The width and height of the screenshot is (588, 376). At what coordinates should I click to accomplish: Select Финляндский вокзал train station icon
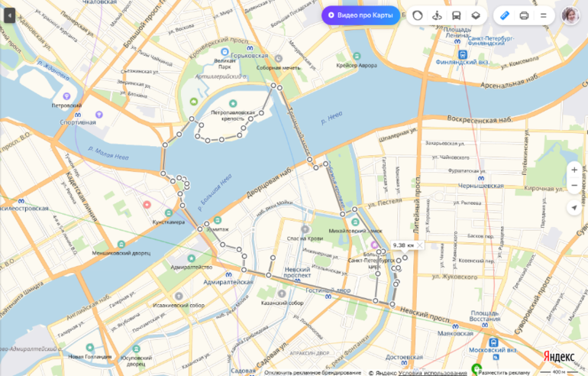[x=462, y=54]
